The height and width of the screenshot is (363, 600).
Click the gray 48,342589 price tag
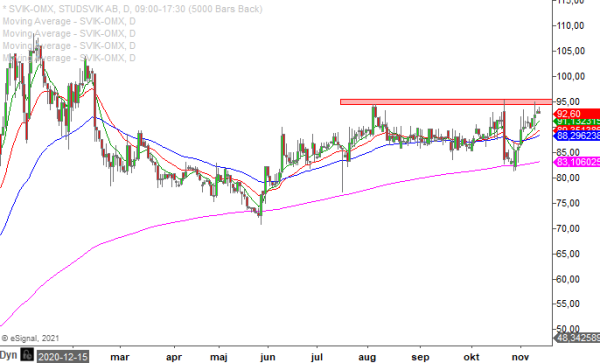(x=577, y=338)
